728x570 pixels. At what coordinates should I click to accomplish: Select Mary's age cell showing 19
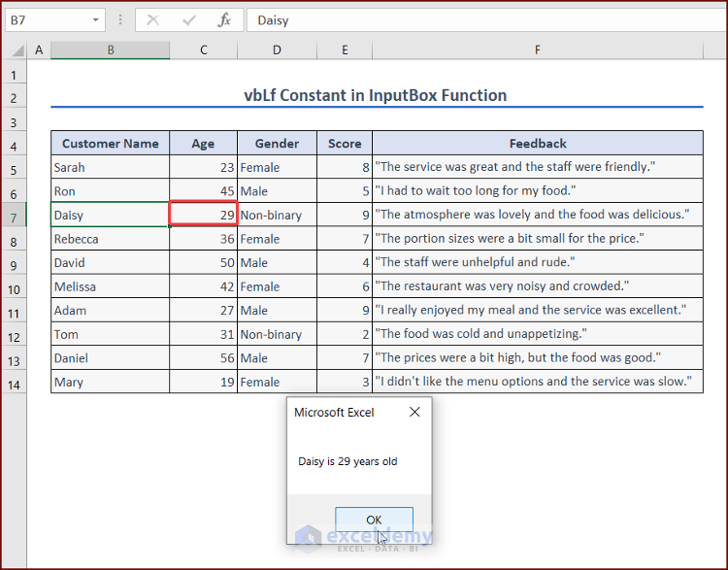click(204, 382)
